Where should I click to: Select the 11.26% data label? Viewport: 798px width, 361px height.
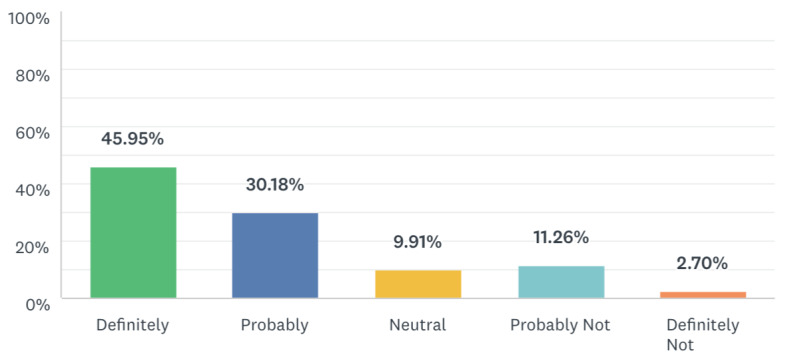(561, 237)
